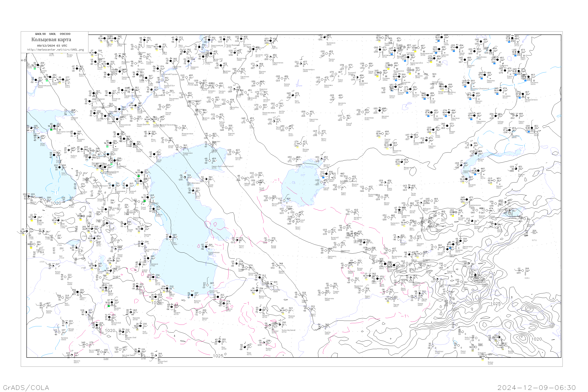The image size is (588, 392).
Task: Open the meteocenter.net UAOL.png URL
Action: [x=55, y=50]
